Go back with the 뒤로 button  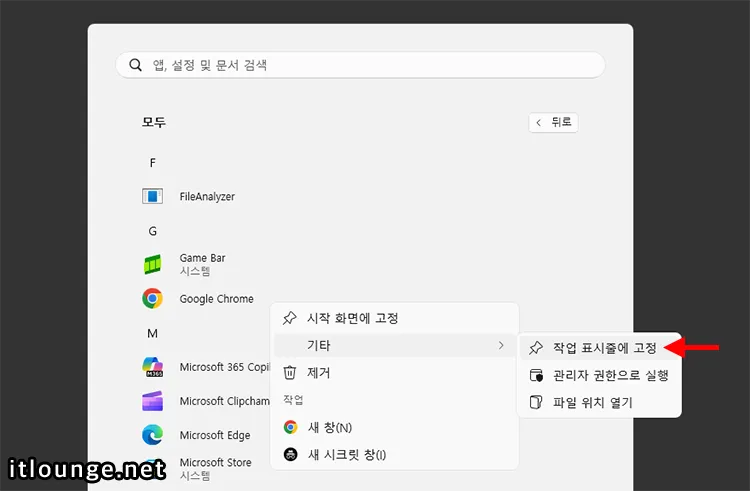click(x=553, y=122)
